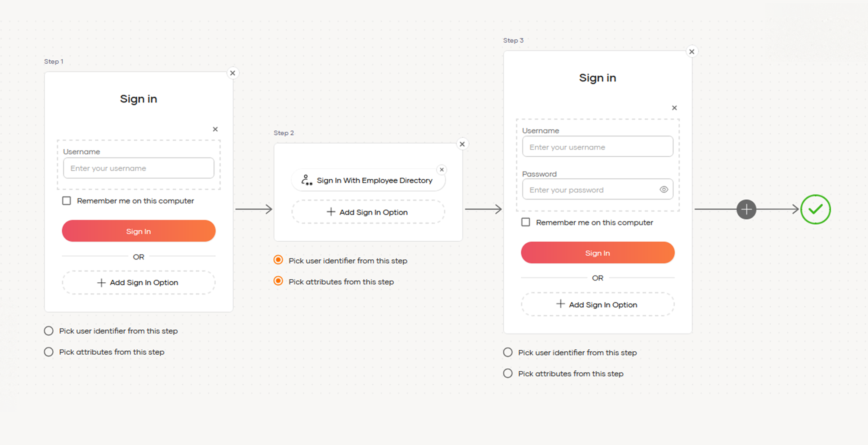Click Add Sign In Option in Step 2
This screenshot has width=868, height=445.
368,212
